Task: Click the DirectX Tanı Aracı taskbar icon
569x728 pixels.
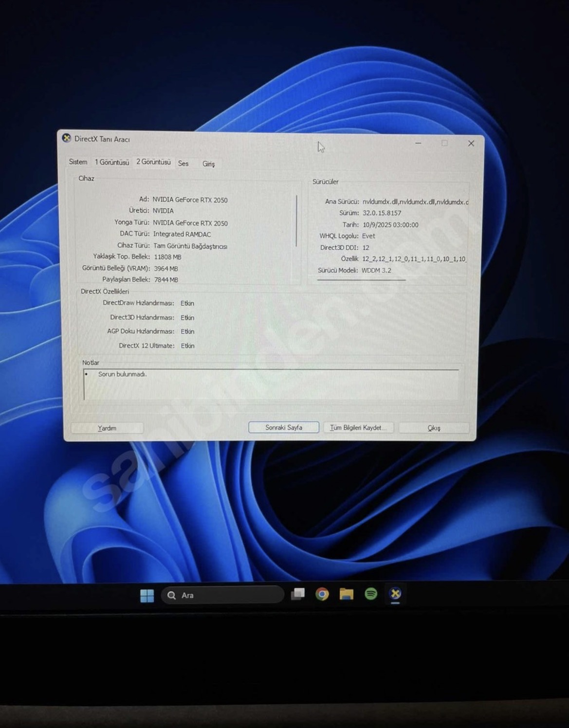Action: 395,594
